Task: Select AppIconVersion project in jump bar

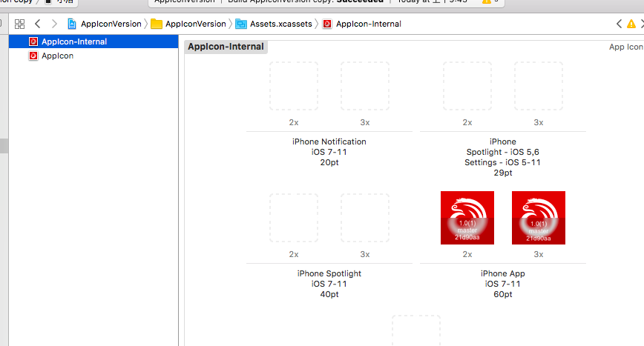Action: [105, 24]
